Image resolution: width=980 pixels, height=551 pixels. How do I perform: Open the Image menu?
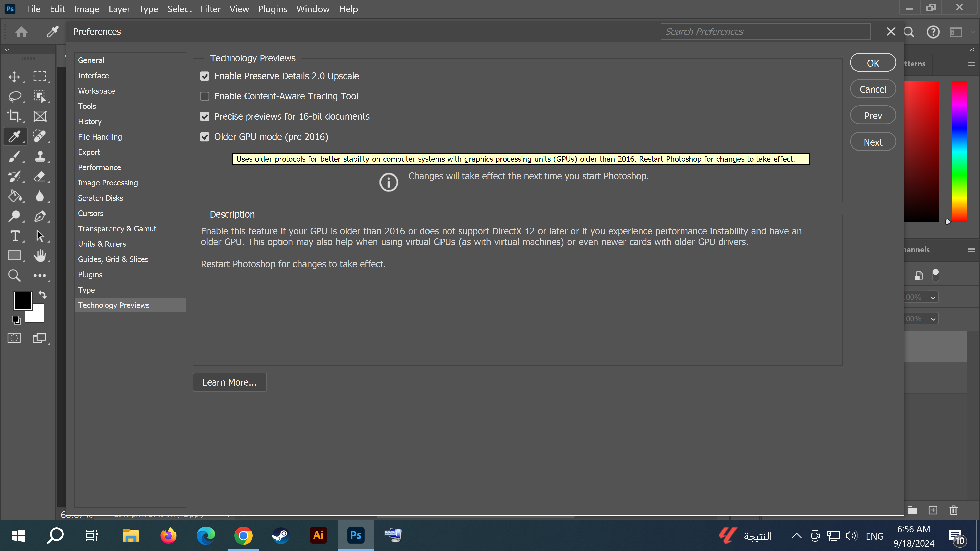point(86,9)
